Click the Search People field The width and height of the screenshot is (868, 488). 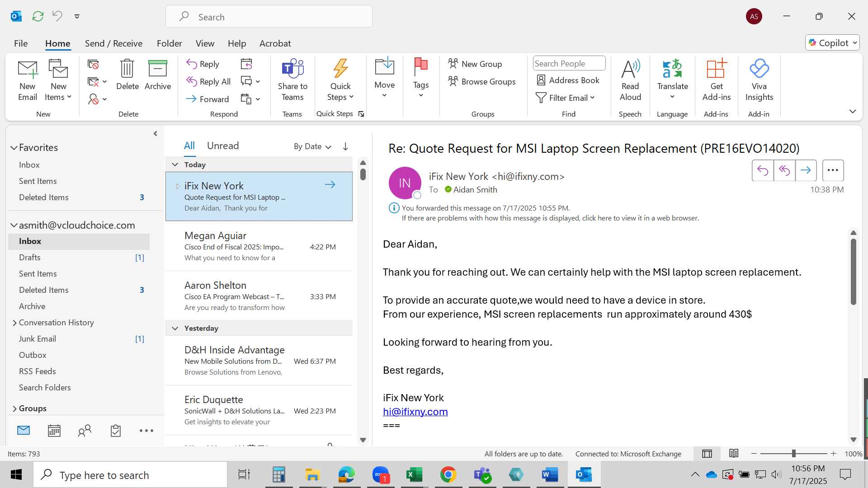click(x=569, y=64)
